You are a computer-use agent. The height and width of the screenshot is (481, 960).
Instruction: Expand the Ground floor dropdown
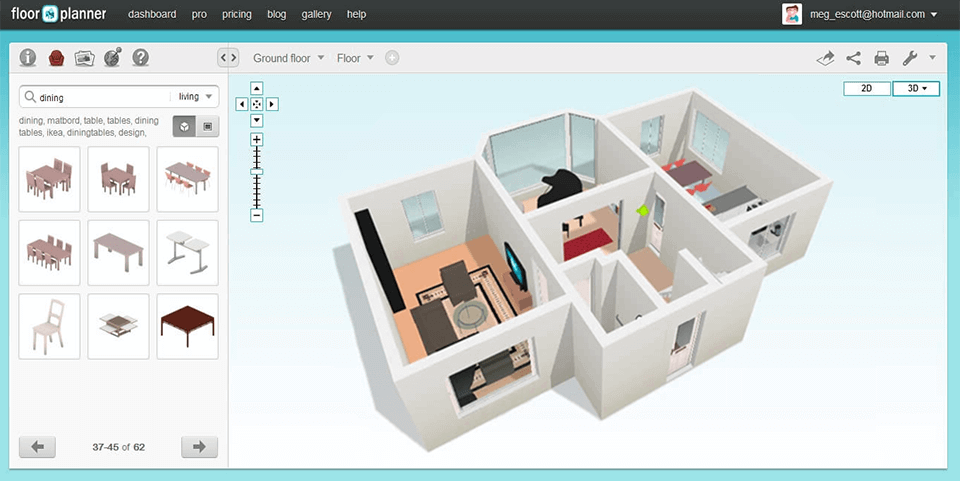[x=289, y=58]
